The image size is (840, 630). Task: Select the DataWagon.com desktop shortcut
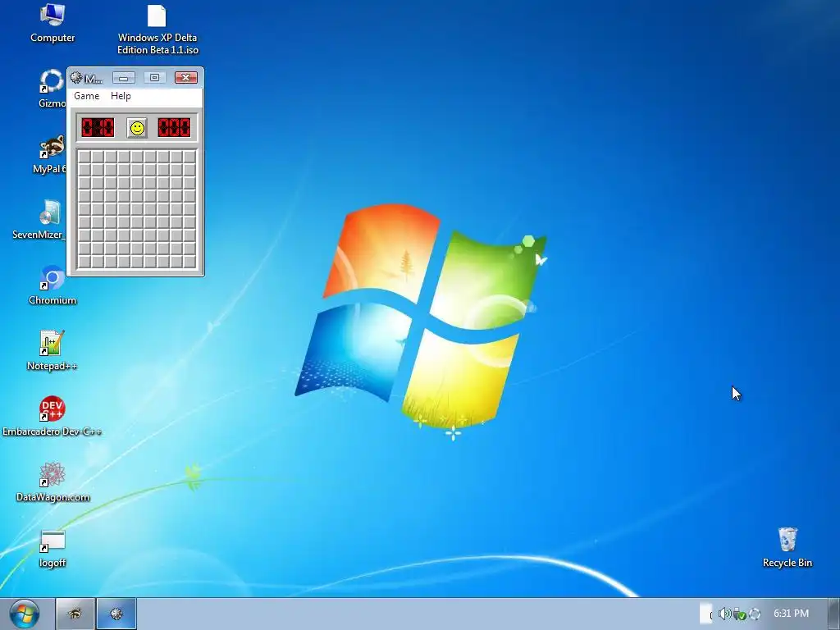click(52, 482)
